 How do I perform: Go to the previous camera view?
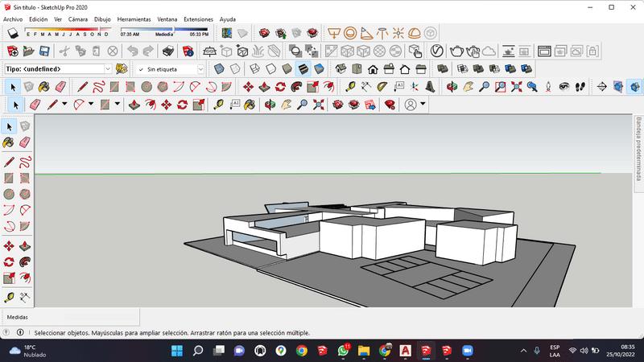pyautogui.click(x=532, y=87)
